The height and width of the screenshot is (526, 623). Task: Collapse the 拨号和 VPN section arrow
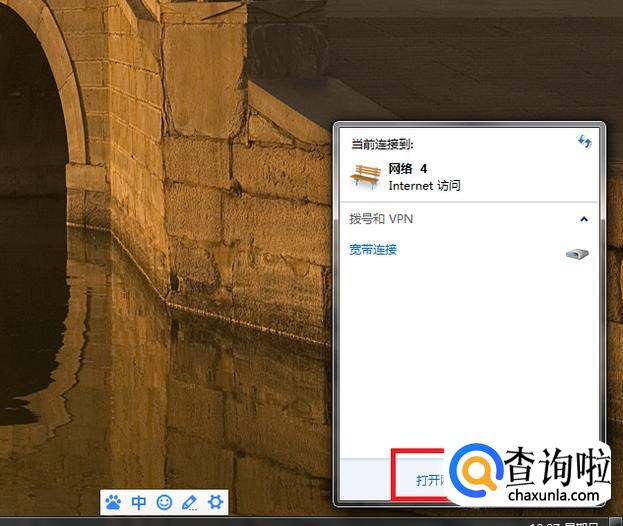pos(584,219)
